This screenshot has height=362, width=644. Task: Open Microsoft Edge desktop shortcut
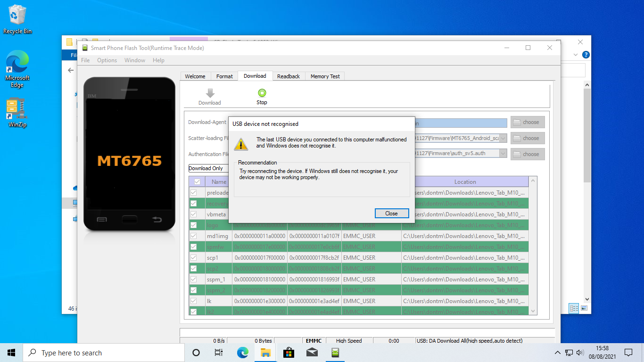point(17,69)
